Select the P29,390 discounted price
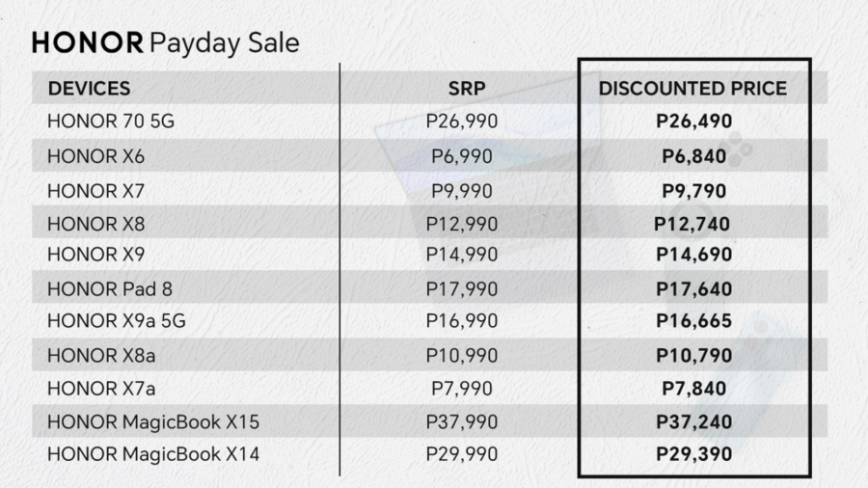868x488 pixels. point(694,454)
